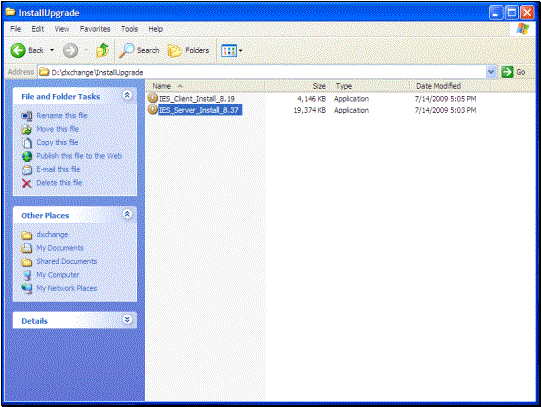
Task: Open the Views dropdown arrow
Action: coord(240,50)
